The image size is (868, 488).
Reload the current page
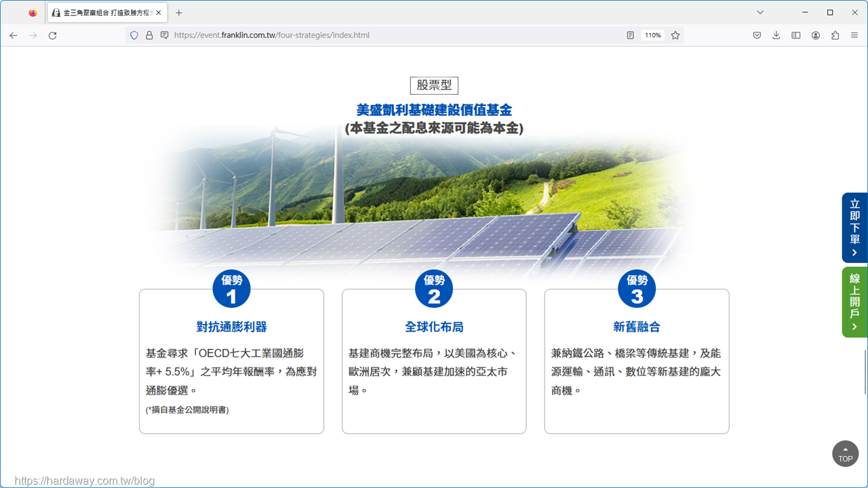(x=52, y=35)
